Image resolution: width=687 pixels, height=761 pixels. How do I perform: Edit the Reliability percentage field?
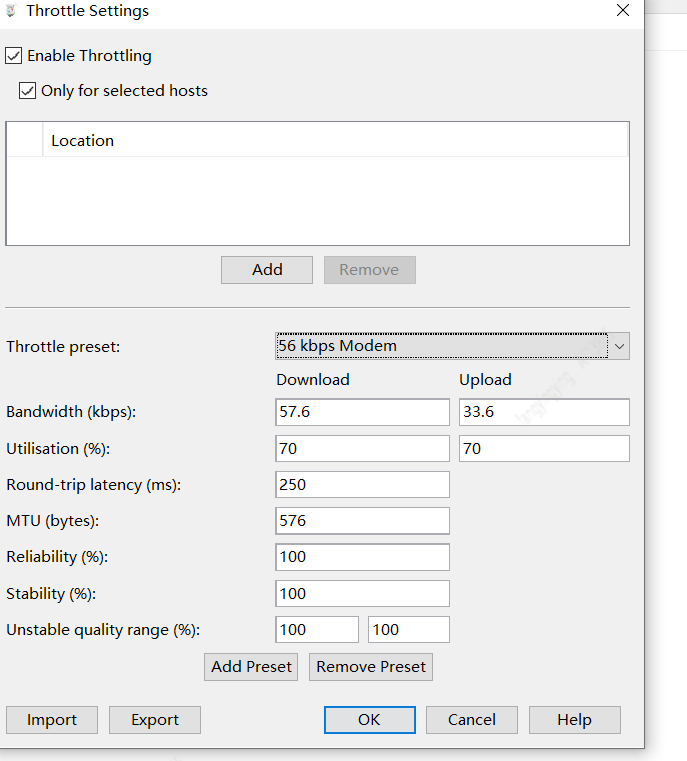tap(362, 557)
